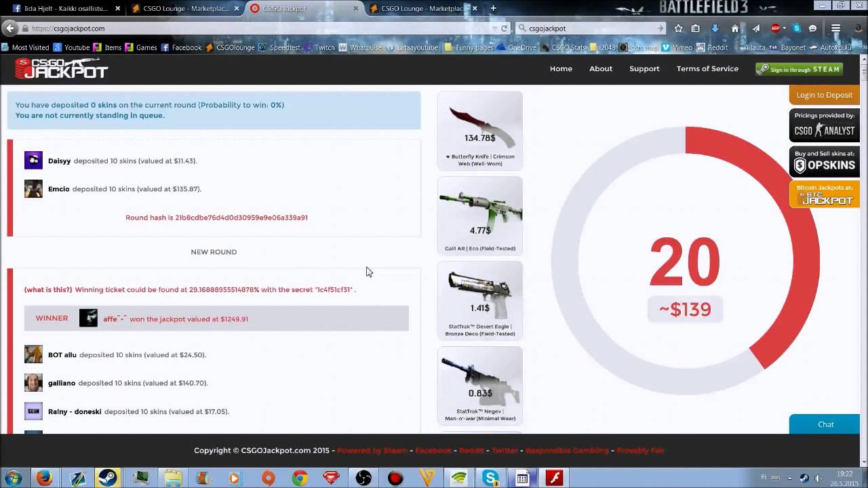Open Skype from the taskbar
868x488 pixels.
click(490, 478)
